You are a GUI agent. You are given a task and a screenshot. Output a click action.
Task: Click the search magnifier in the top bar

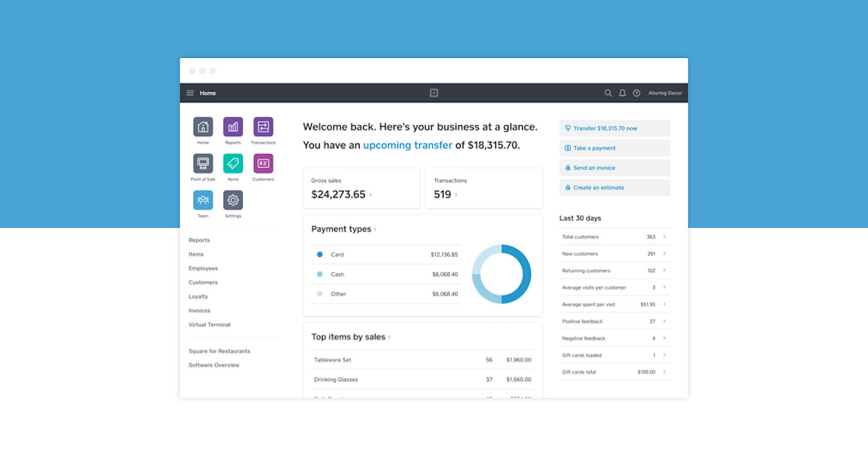[608, 93]
